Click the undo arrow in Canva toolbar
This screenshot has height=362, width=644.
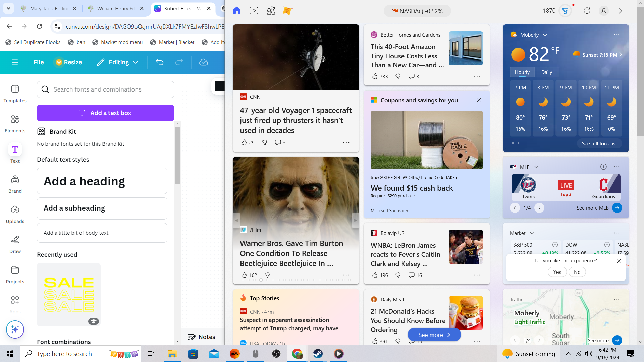(x=160, y=62)
